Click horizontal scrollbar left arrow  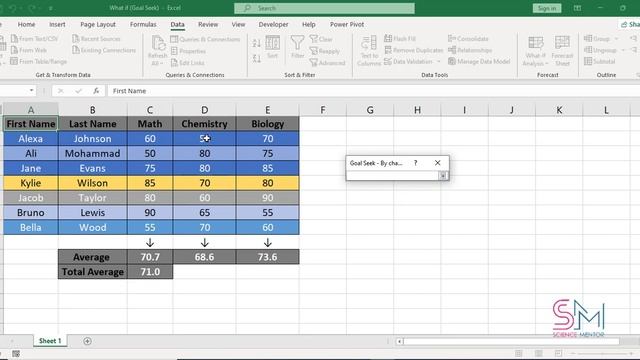(x=400, y=341)
